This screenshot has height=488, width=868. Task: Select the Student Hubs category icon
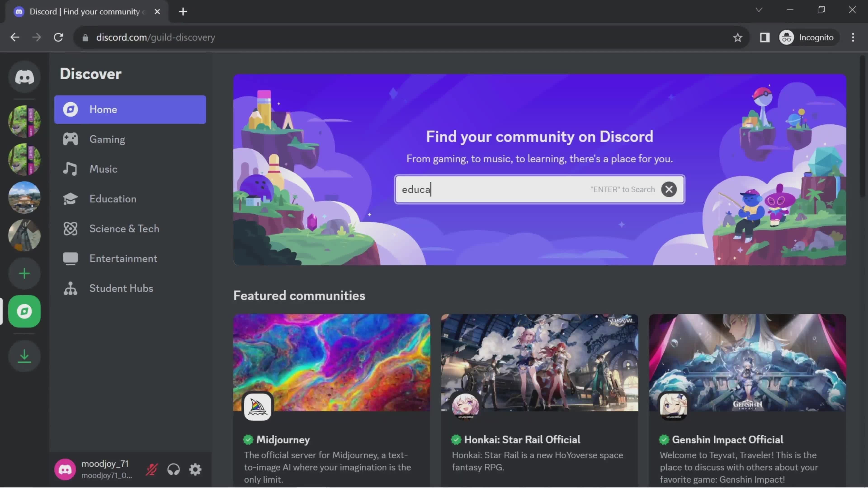pyautogui.click(x=70, y=288)
